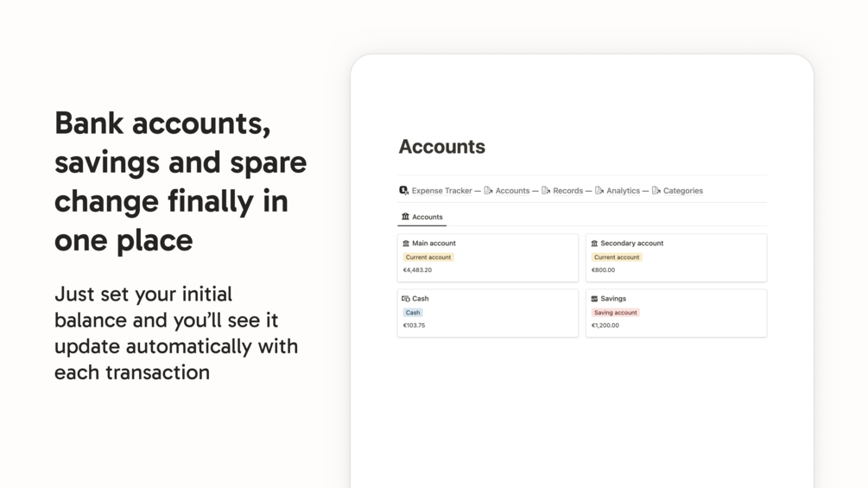Click the Savings card icon
Image resolution: width=868 pixels, height=488 pixels.
click(594, 298)
